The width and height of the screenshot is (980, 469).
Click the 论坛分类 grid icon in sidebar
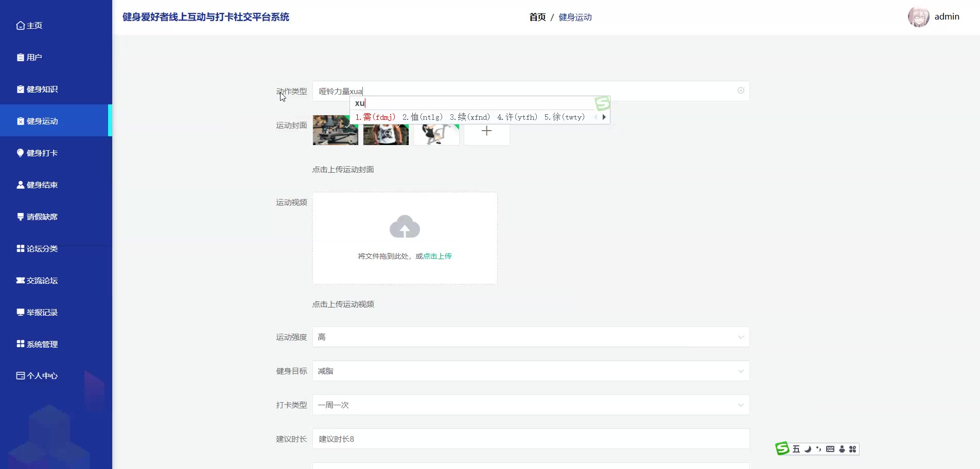point(21,248)
